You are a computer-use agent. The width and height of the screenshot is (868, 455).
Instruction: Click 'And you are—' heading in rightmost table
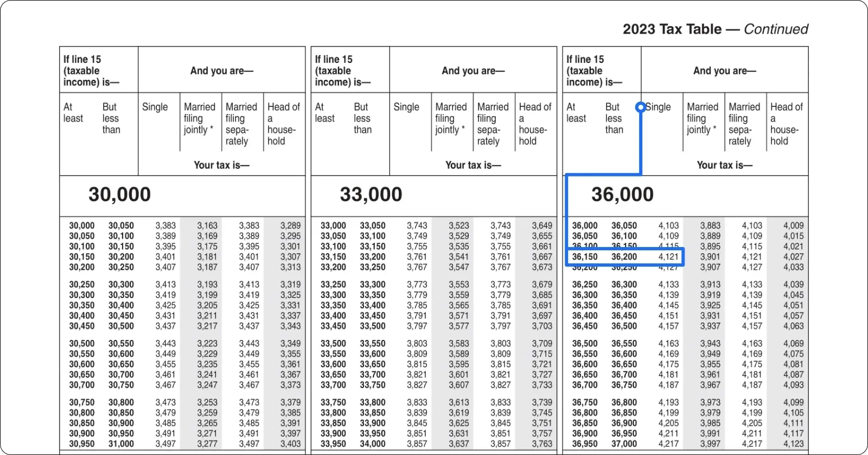point(724,71)
